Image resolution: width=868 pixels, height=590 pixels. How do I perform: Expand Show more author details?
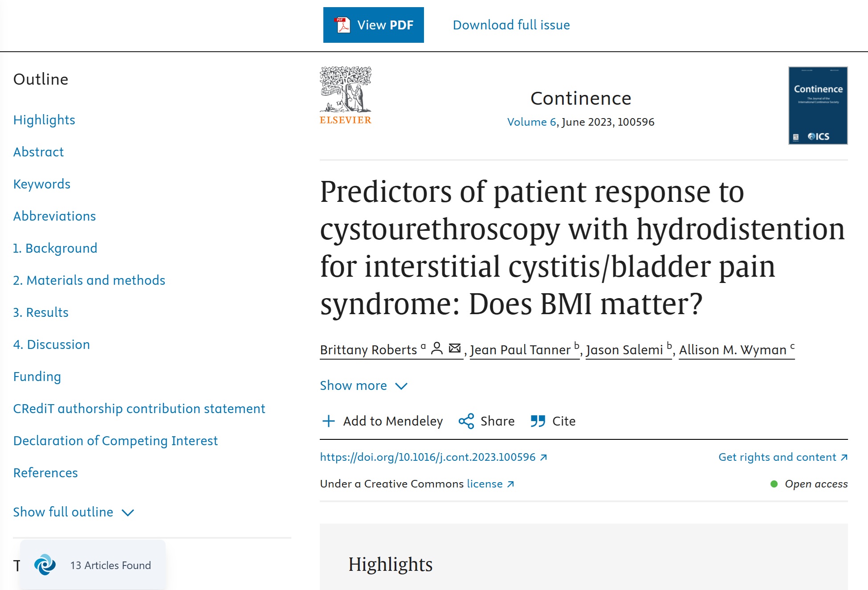(353, 385)
